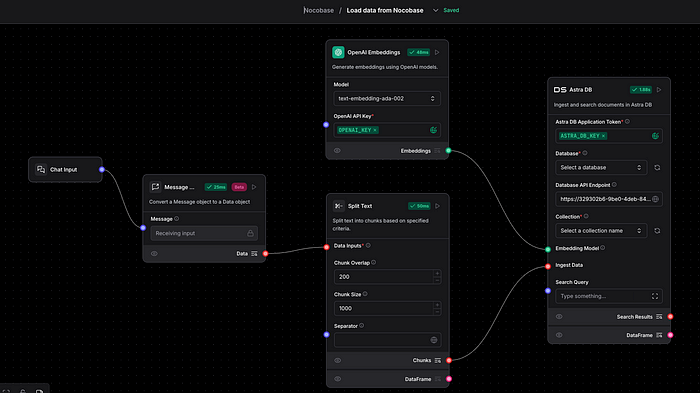Run the Split Text component
Viewport: 700px width, 393px height.
(438, 206)
